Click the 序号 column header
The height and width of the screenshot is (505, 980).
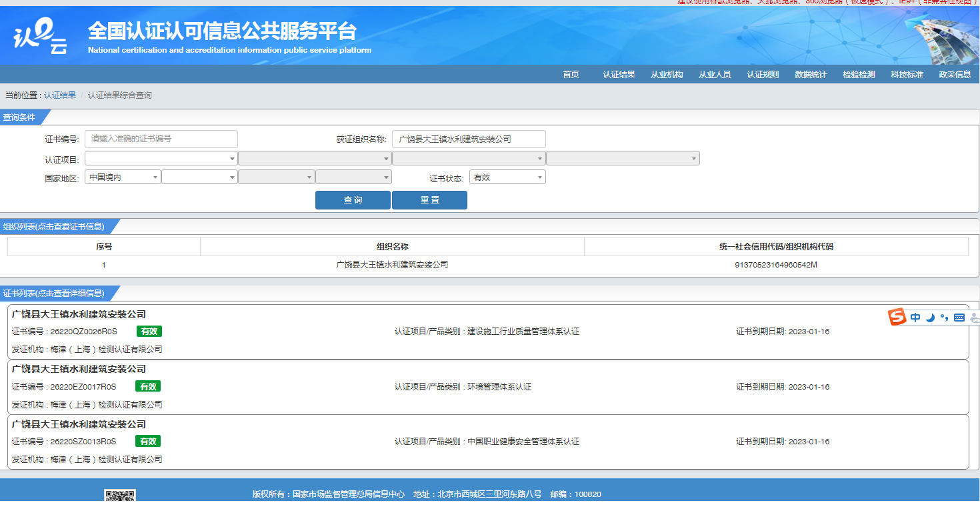[x=104, y=247]
